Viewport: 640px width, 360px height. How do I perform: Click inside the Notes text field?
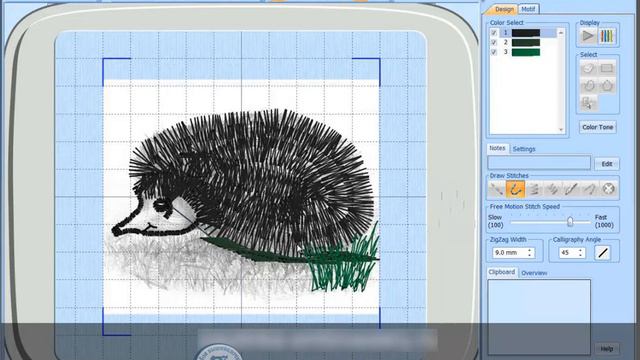539,163
